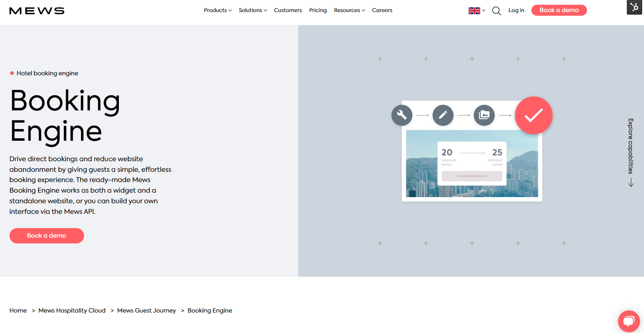This screenshot has width=644, height=333.
Task: Open the Pricing page
Action: [318, 10]
